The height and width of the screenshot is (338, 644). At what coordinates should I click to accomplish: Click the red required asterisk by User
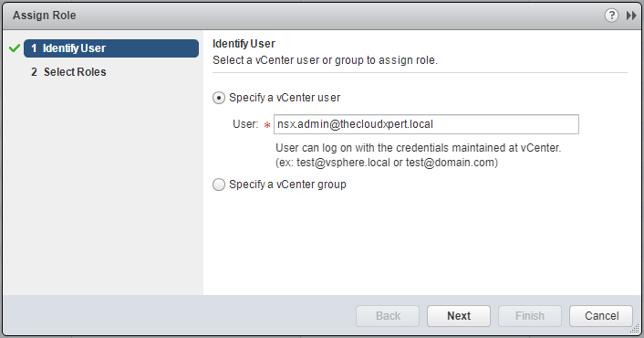[267, 125]
